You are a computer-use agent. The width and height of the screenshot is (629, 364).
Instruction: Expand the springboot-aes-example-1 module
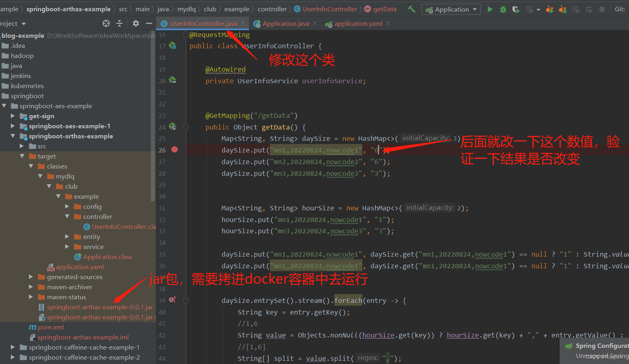pyautogui.click(x=13, y=126)
